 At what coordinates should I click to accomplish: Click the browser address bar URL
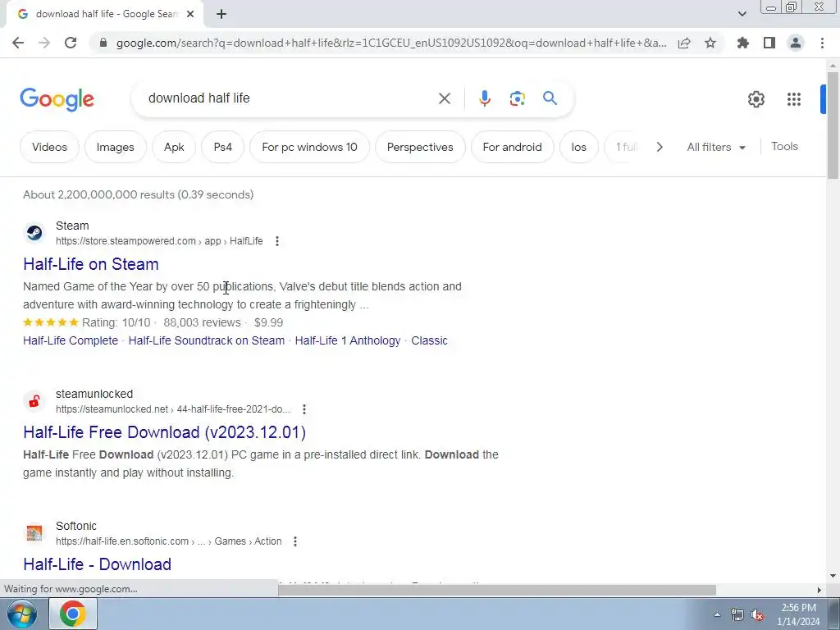[x=391, y=43]
